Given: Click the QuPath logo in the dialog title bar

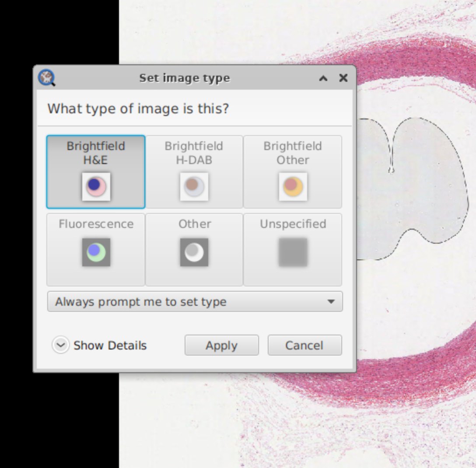Looking at the screenshot, I should [46, 78].
